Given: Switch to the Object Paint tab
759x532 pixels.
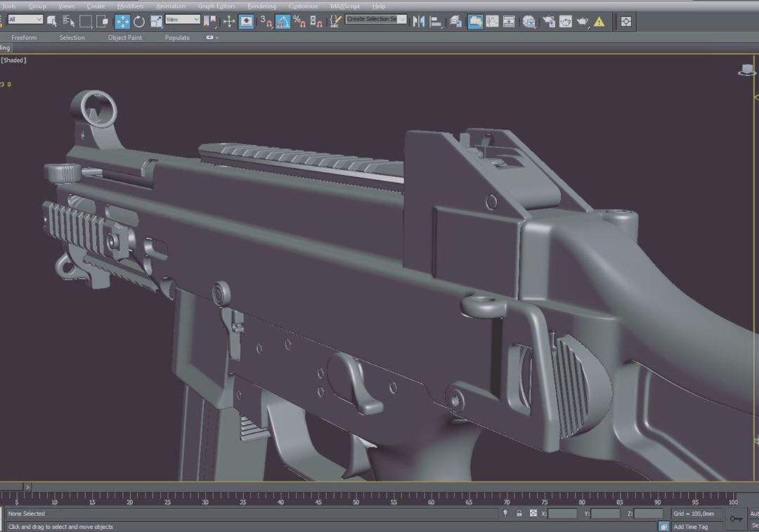Looking at the screenshot, I should pyautogui.click(x=125, y=37).
